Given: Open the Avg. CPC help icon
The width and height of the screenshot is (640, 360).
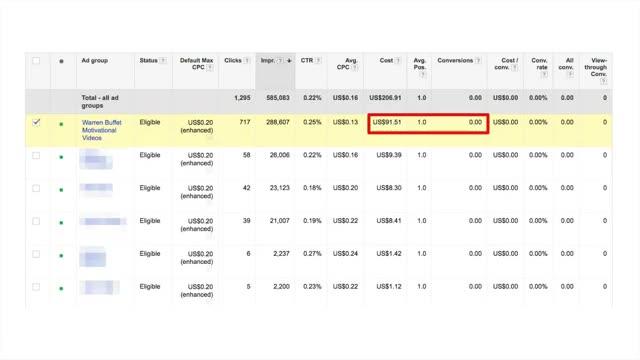Looking at the screenshot, I should point(355,68).
